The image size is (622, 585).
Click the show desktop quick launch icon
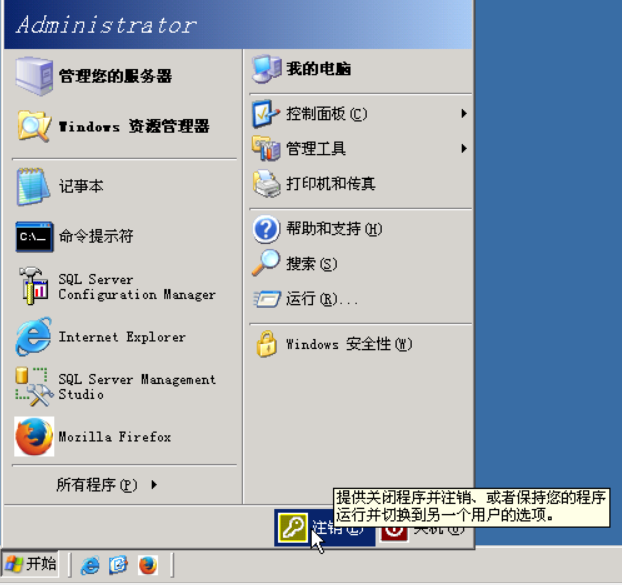pyautogui.click(x=118, y=565)
